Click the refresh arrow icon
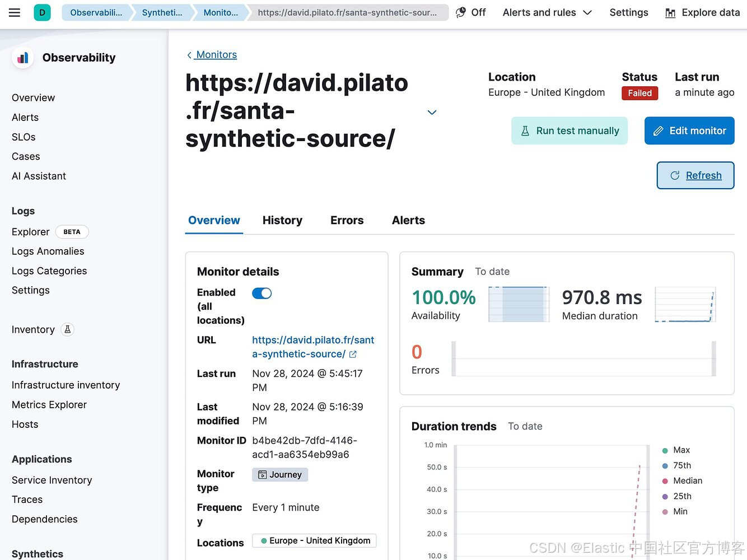The image size is (747, 560). click(675, 175)
